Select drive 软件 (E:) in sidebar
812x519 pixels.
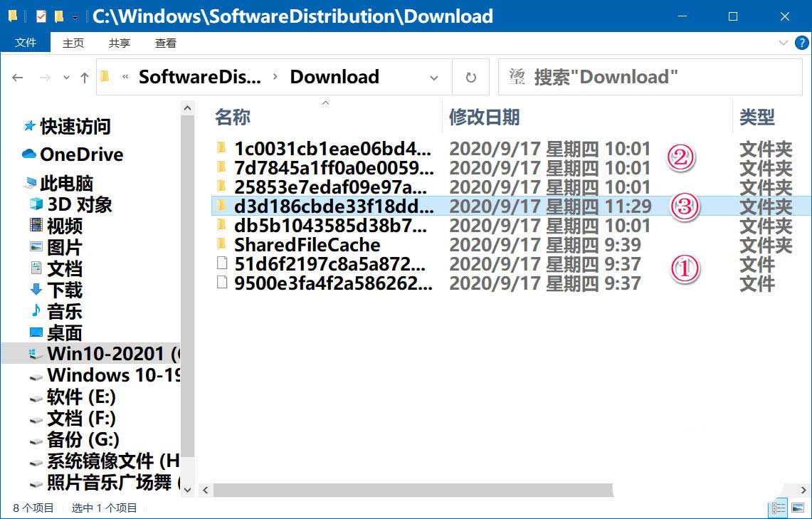pos(71,397)
